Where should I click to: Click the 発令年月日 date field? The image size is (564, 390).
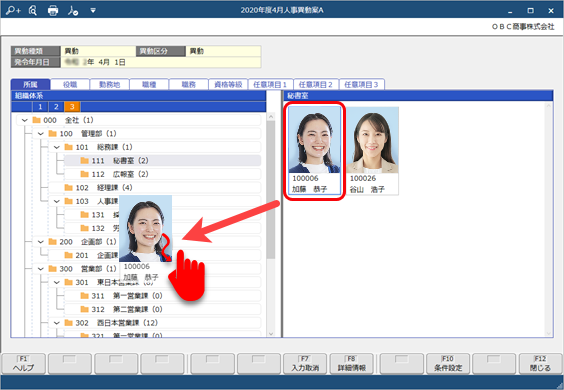pyautogui.click(x=161, y=62)
